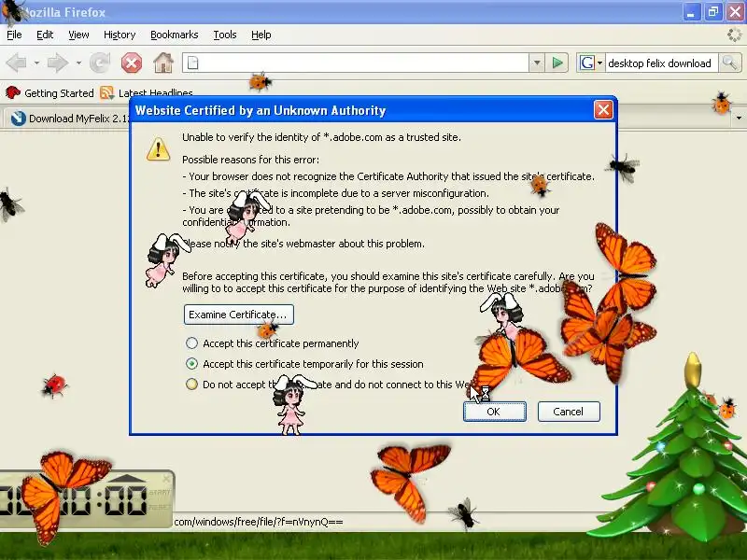
Task: Click the search magnifier icon
Action: point(729,63)
